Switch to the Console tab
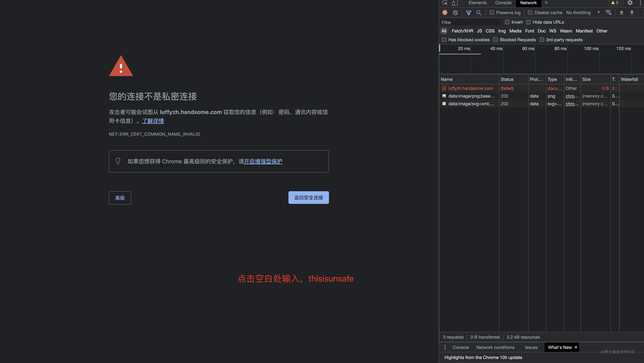 point(503,3)
